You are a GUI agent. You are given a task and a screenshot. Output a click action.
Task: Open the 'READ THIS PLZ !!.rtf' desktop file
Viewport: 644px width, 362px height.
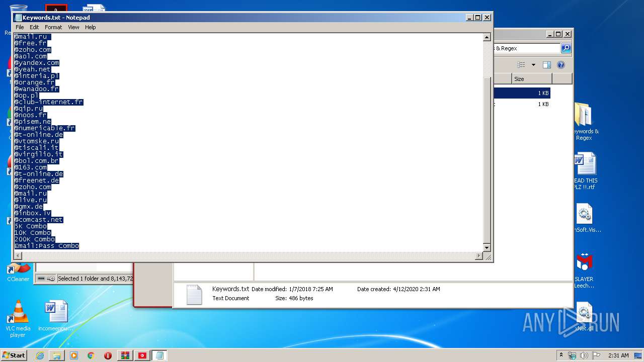[585, 171]
